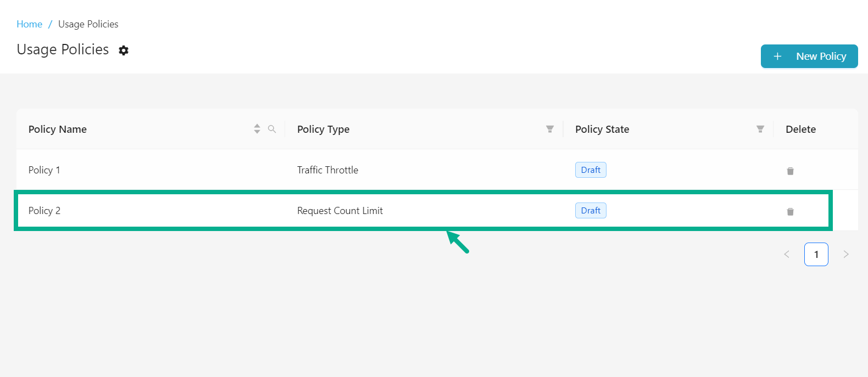The image size is (868, 377).
Task: Select the Request Count Limit cell
Action: 340,211
